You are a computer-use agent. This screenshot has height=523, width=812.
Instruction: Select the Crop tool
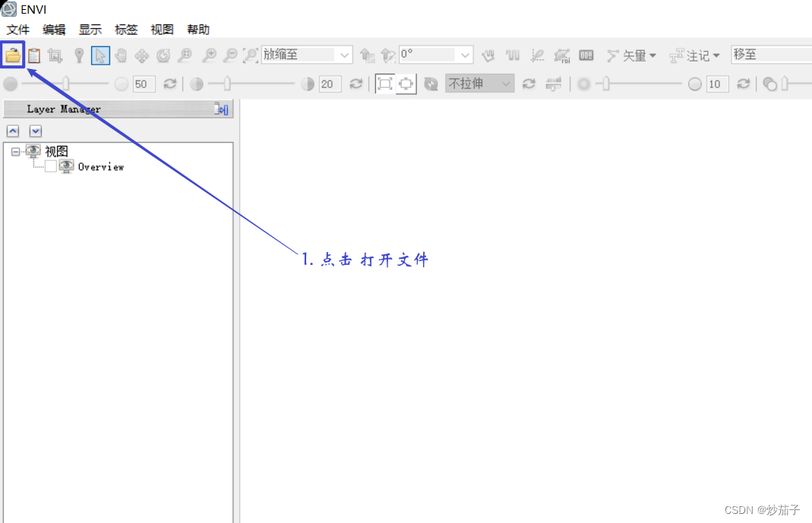point(55,55)
